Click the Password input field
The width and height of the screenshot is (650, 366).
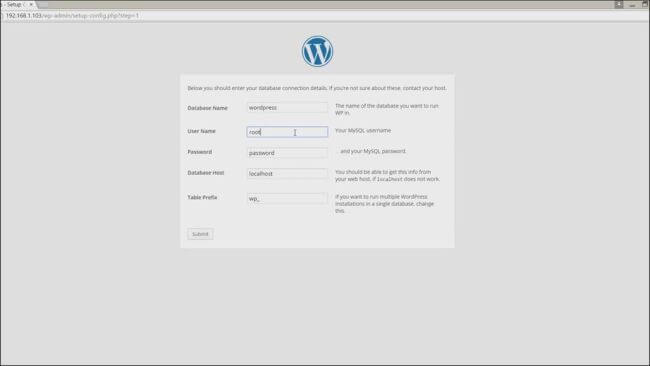click(287, 153)
